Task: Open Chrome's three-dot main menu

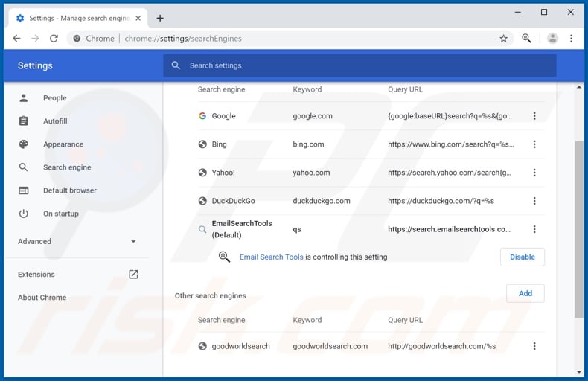Action: coord(571,38)
